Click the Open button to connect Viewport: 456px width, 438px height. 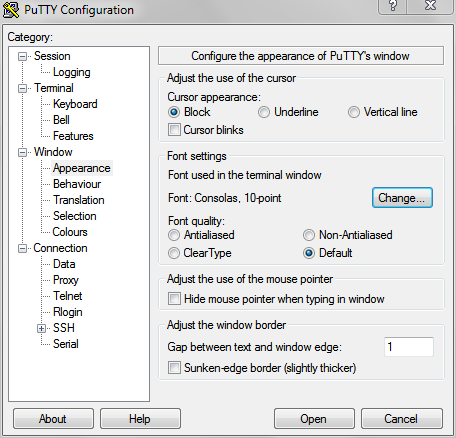click(x=314, y=419)
